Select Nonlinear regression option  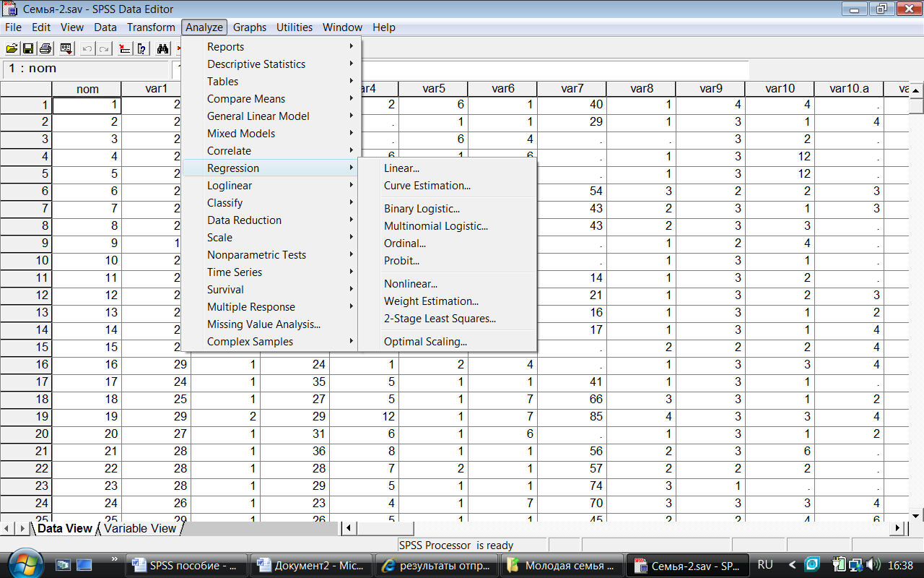pyautogui.click(x=448, y=284)
